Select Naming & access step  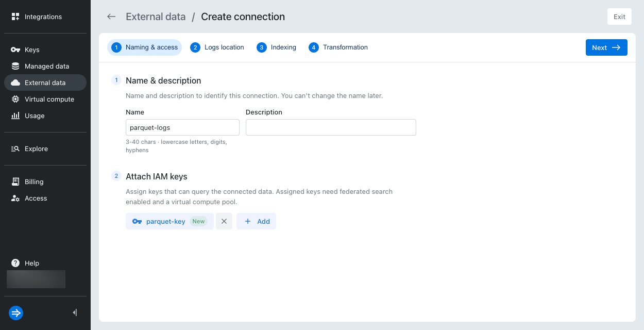point(144,47)
